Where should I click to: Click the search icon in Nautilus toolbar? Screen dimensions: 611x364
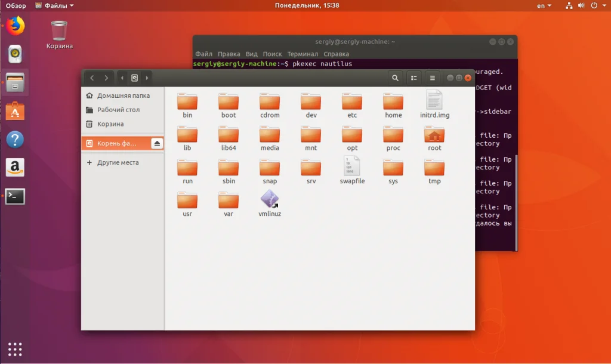coord(395,78)
